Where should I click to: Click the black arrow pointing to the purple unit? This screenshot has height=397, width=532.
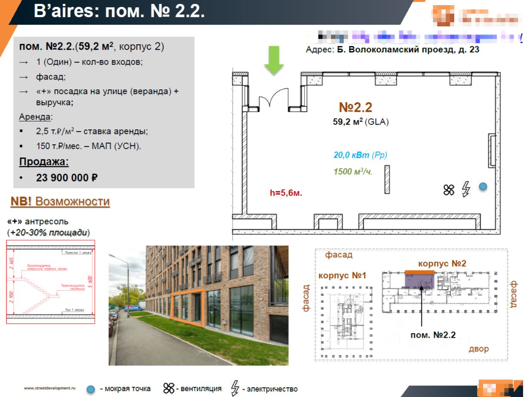point(421,306)
